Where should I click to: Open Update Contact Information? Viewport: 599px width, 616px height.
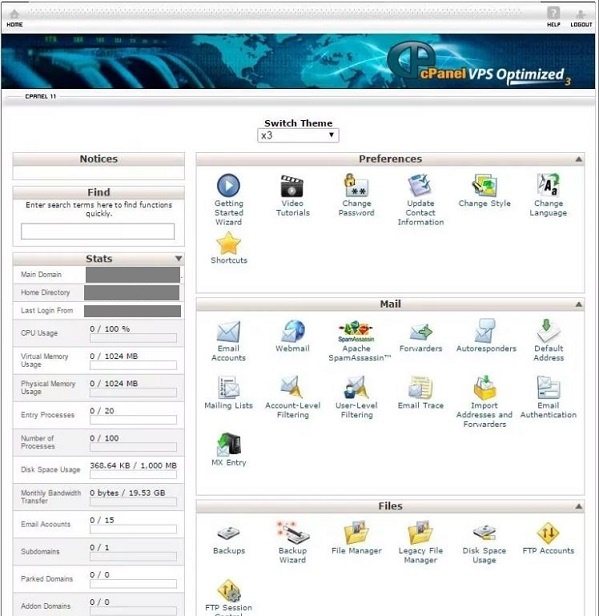coord(420,185)
